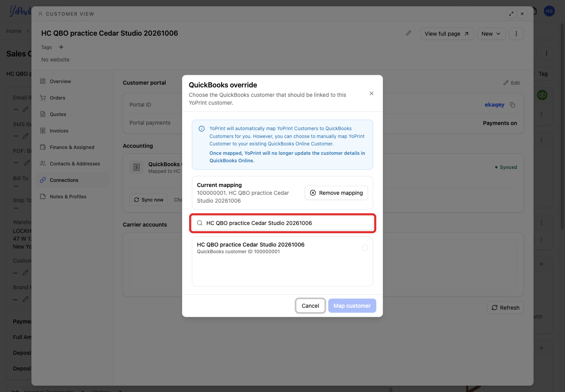Click Sync now button

(149, 200)
